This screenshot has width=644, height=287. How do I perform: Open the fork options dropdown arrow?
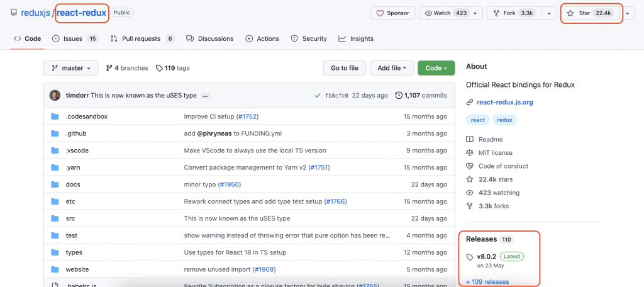(x=549, y=13)
